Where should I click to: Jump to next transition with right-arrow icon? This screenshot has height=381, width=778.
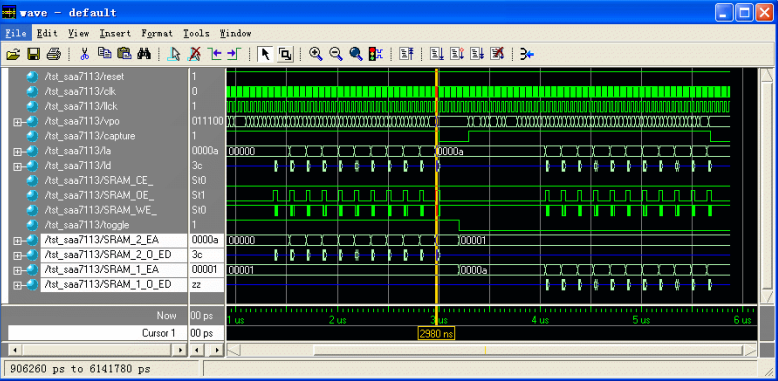pyautogui.click(x=234, y=54)
